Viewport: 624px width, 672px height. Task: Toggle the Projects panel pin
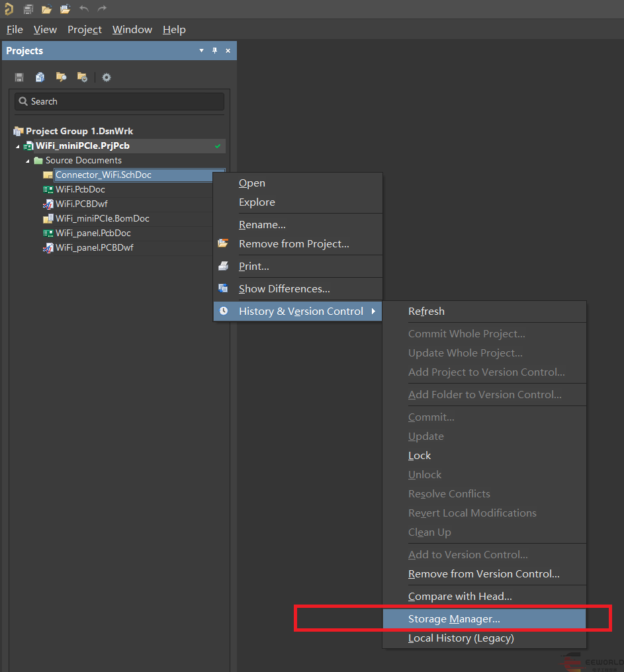[214, 51]
